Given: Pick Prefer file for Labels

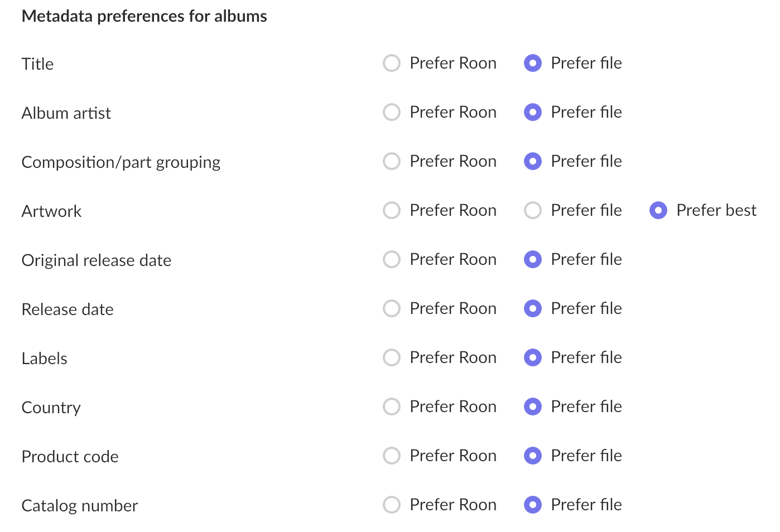Looking at the screenshot, I should click(x=533, y=357).
